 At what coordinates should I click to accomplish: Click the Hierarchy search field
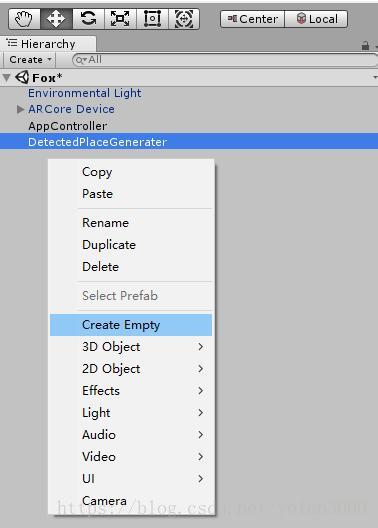pos(225,60)
